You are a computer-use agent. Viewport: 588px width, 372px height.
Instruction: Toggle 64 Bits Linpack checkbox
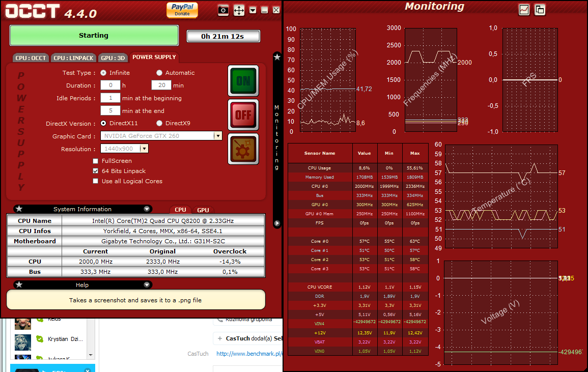(95, 171)
